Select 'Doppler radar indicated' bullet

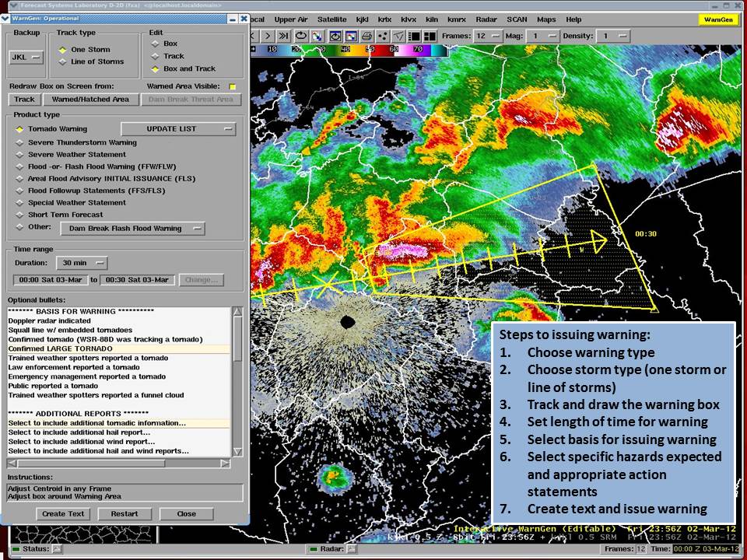pos(118,321)
